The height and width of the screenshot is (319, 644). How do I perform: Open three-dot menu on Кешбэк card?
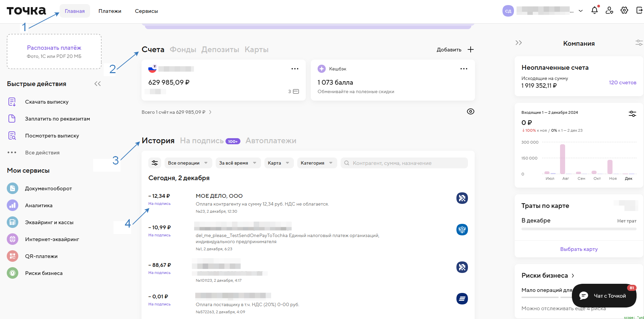coord(464,69)
